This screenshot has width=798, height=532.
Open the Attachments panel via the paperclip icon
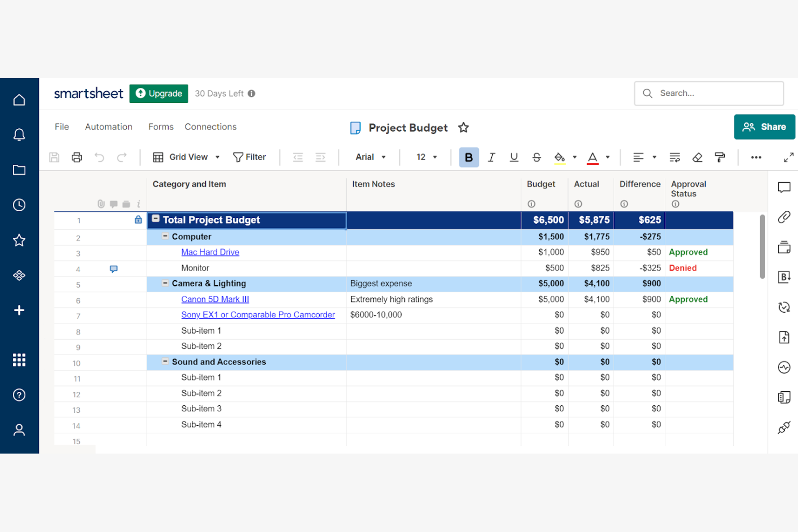[783, 217]
